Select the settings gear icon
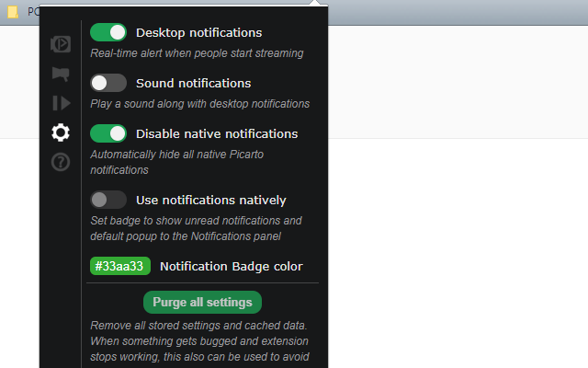The image size is (588, 368). click(61, 132)
